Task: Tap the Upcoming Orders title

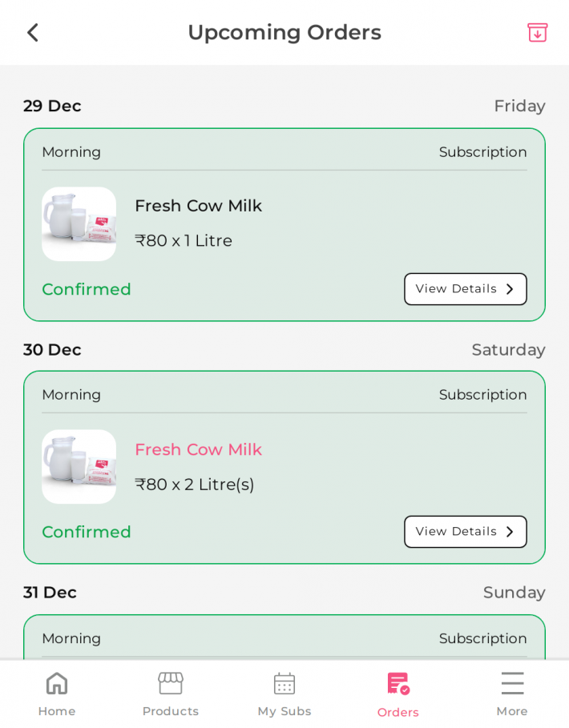Action: 284,33
